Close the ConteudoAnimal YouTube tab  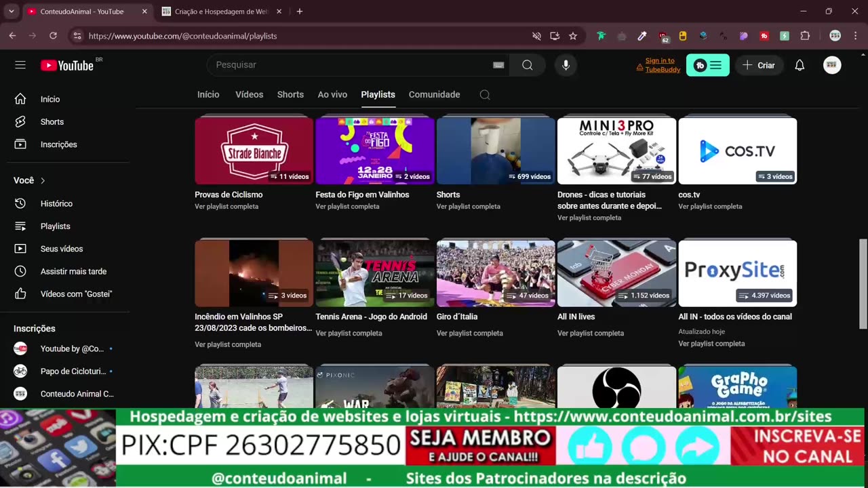[x=144, y=12]
